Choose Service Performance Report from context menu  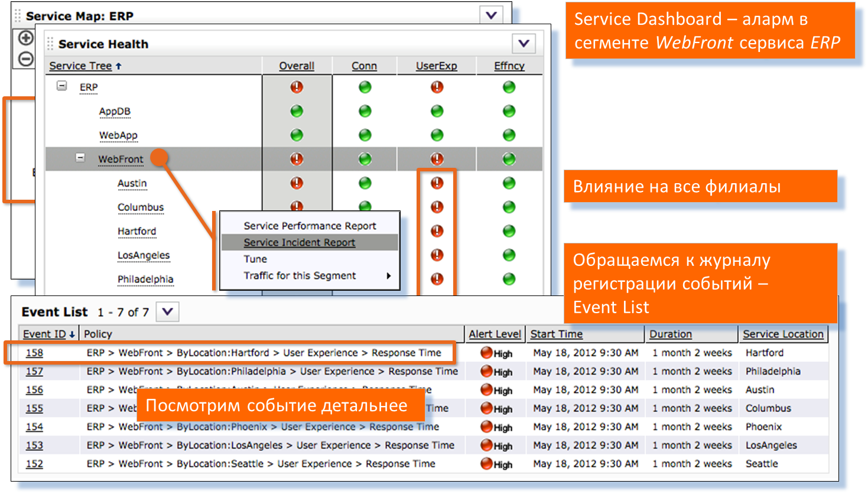pos(310,226)
